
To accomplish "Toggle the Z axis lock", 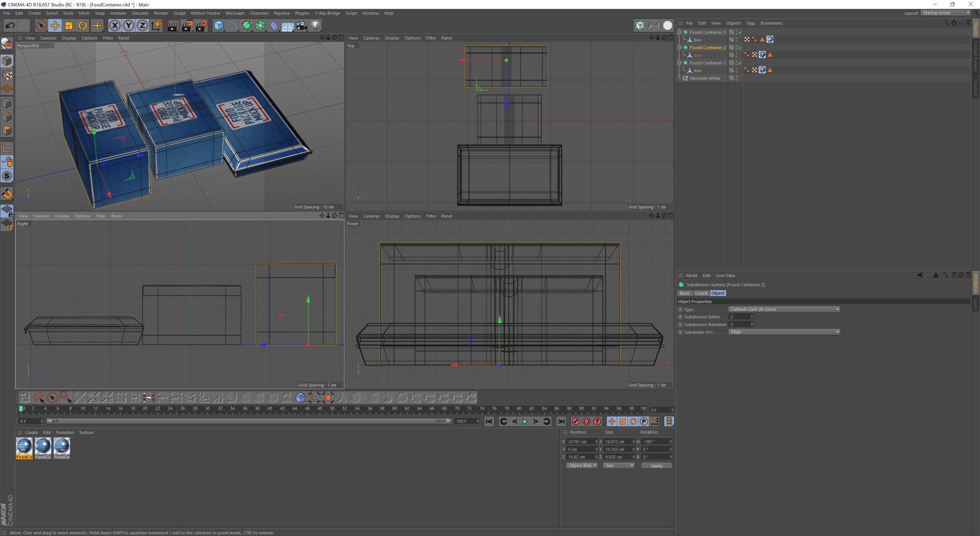I will [142, 25].
